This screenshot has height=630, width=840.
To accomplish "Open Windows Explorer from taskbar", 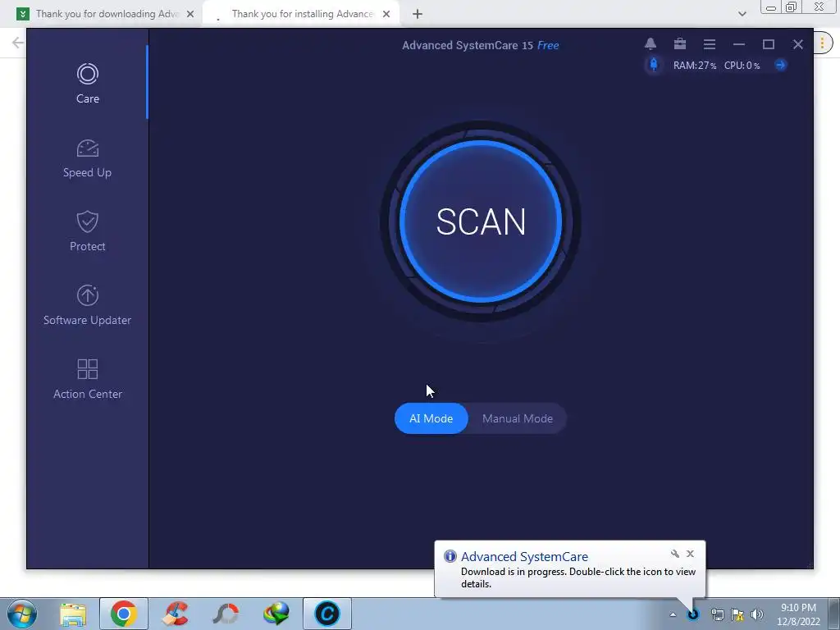I will click(x=73, y=614).
